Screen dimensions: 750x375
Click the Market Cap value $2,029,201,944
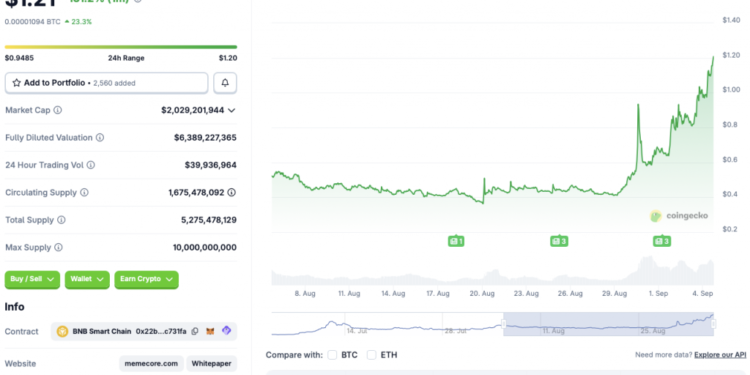coord(192,110)
